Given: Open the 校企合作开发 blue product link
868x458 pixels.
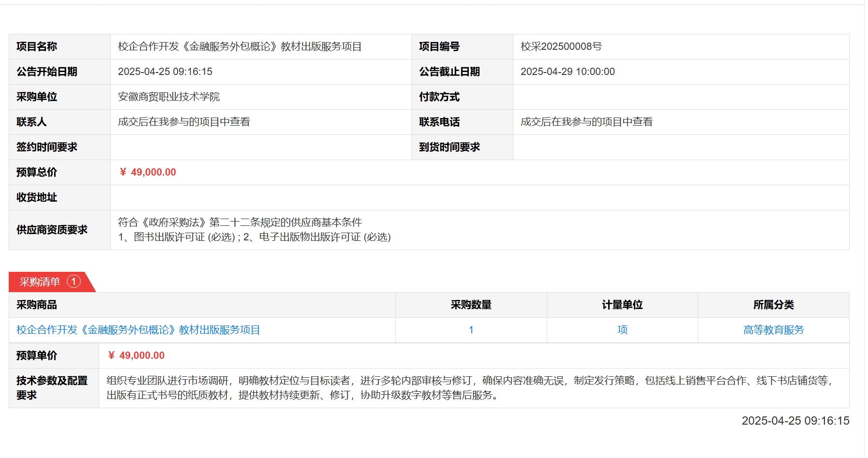Looking at the screenshot, I should click(x=138, y=330).
